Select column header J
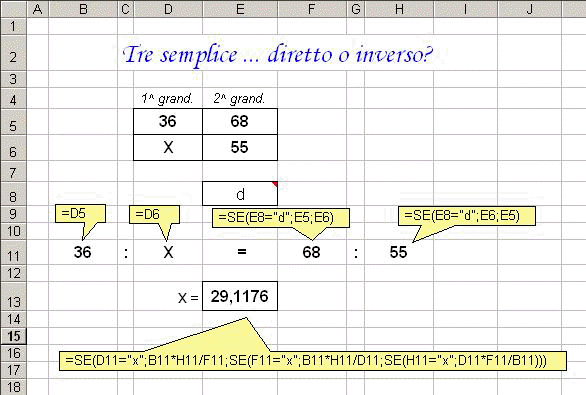 click(529, 9)
